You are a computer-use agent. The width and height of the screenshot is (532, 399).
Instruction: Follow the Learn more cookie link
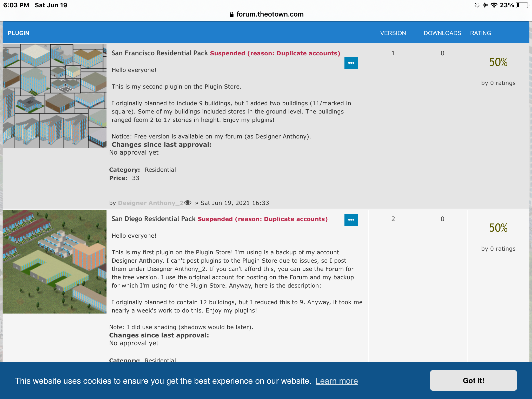click(337, 381)
